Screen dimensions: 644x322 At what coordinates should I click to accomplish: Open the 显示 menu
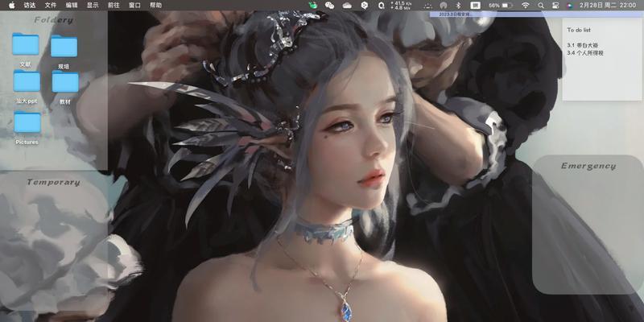93,6
